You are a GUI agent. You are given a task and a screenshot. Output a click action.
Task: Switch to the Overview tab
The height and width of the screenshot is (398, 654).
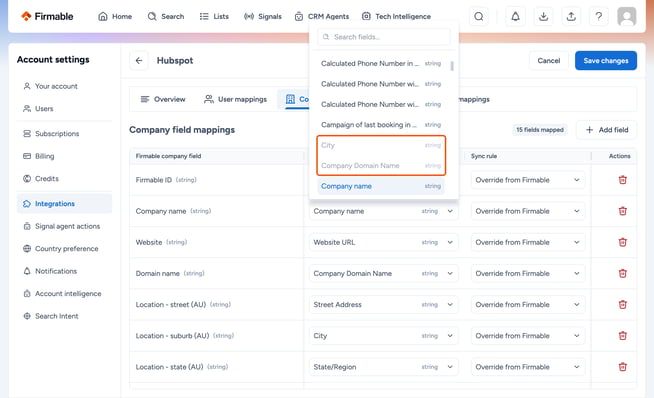(x=163, y=99)
